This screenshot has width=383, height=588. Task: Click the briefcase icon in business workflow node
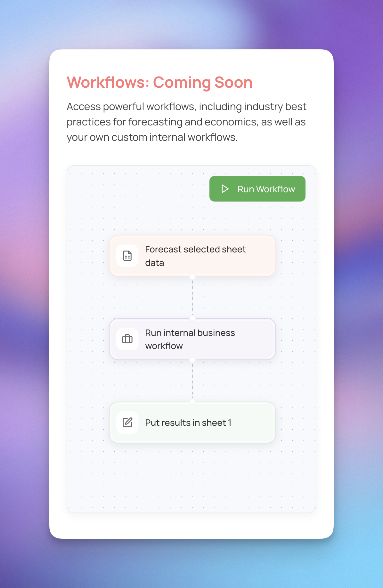coord(127,339)
